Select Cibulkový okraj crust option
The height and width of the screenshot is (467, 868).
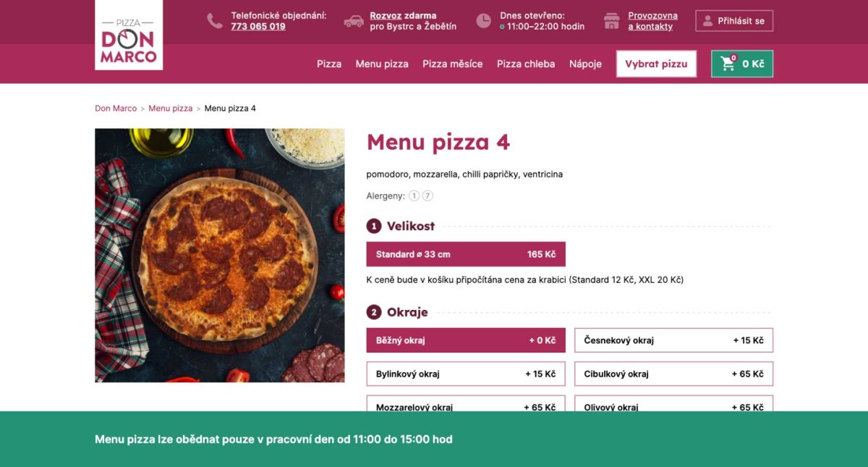[673, 374]
